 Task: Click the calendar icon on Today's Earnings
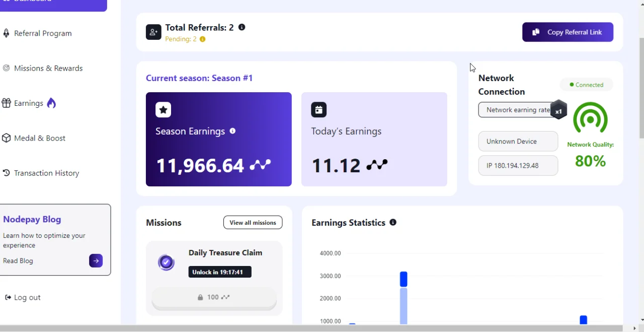(x=319, y=109)
